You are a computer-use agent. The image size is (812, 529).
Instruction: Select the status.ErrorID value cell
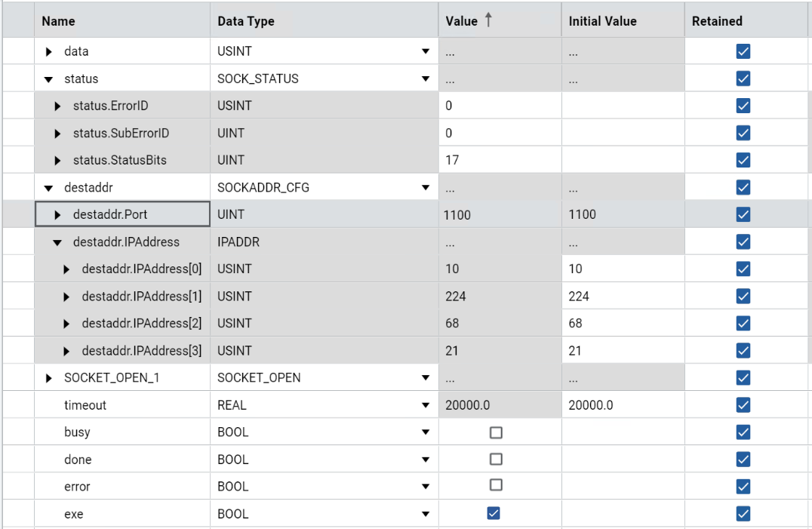[x=498, y=106]
